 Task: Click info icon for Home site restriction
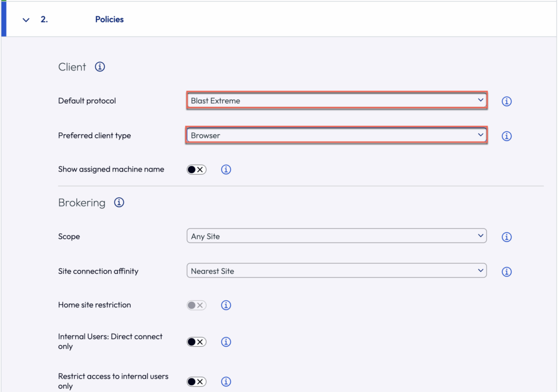coord(226,305)
